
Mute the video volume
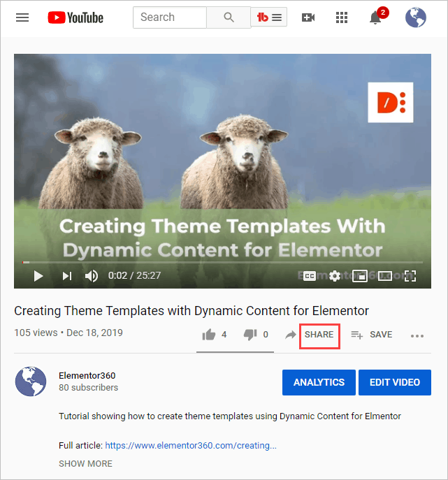(92, 276)
